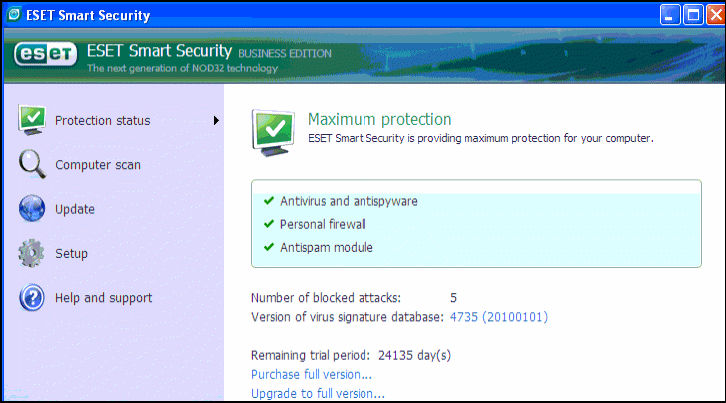Screen dimensions: 726x403
Task: Click the Upgrade to full version link
Action: (317, 394)
